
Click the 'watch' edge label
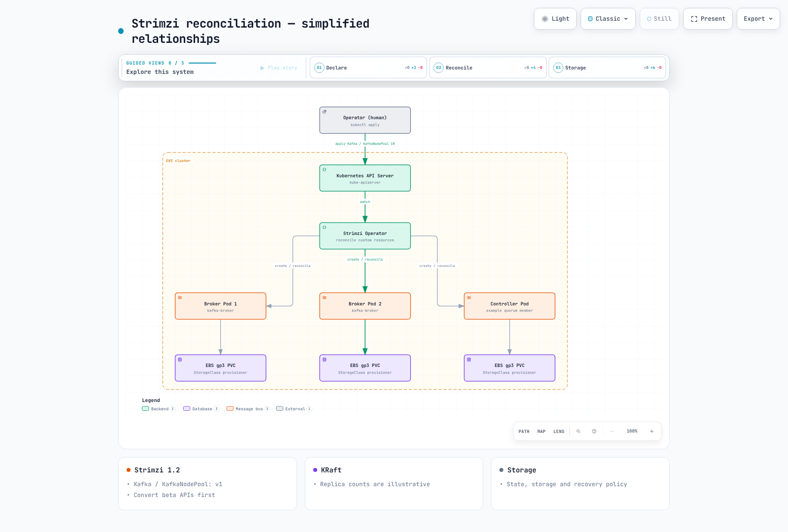tap(365, 202)
